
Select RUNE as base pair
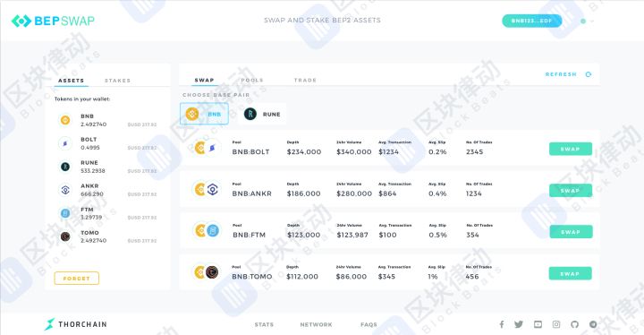[x=262, y=114]
